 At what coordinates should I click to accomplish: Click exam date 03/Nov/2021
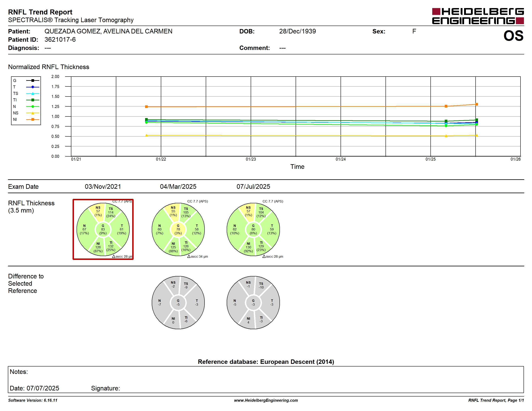pyautogui.click(x=103, y=187)
